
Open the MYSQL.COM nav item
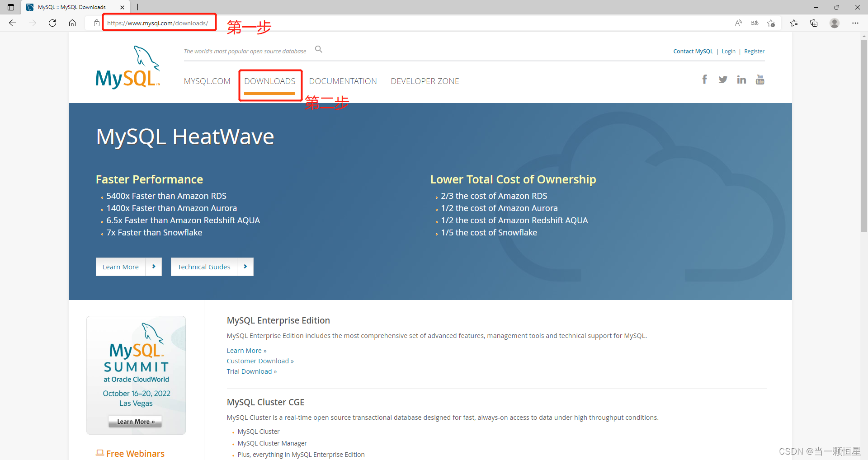(207, 81)
